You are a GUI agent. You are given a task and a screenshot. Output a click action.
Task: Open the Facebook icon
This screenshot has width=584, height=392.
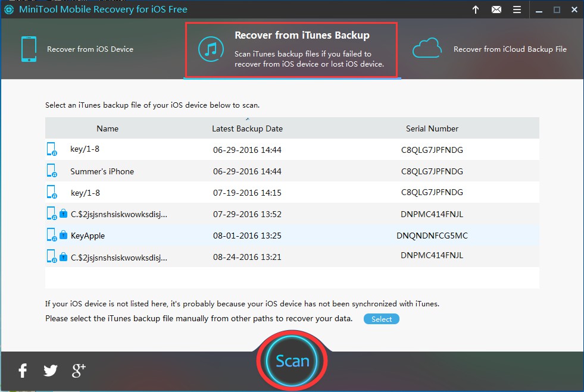[23, 371]
